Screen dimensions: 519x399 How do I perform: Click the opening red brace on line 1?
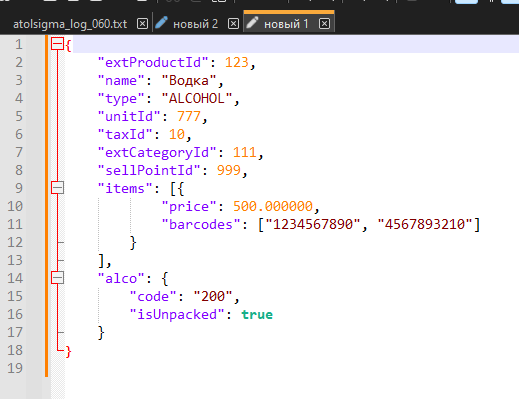coord(68,45)
